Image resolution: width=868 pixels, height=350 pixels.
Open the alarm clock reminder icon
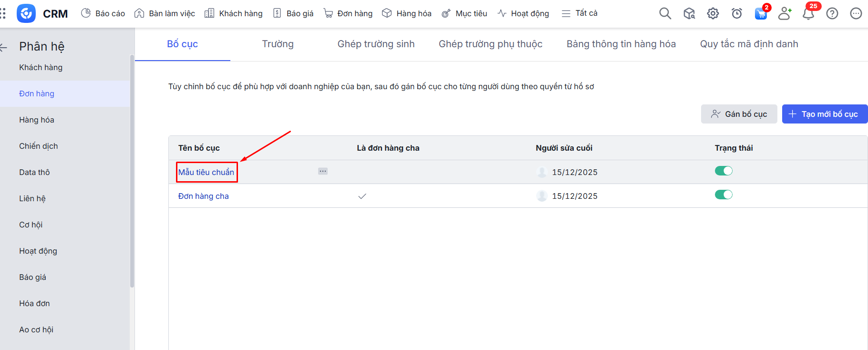pyautogui.click(x=736, y=13)
